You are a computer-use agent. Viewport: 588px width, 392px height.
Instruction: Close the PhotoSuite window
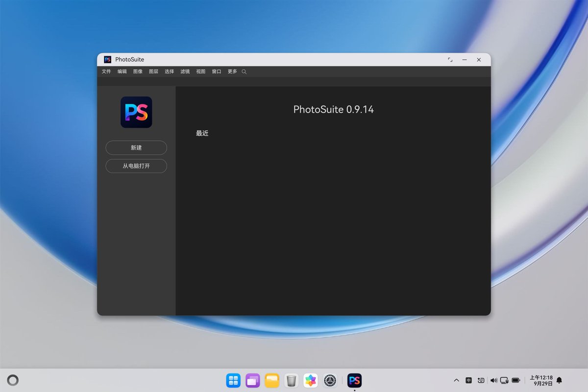[x=479, y=59]
